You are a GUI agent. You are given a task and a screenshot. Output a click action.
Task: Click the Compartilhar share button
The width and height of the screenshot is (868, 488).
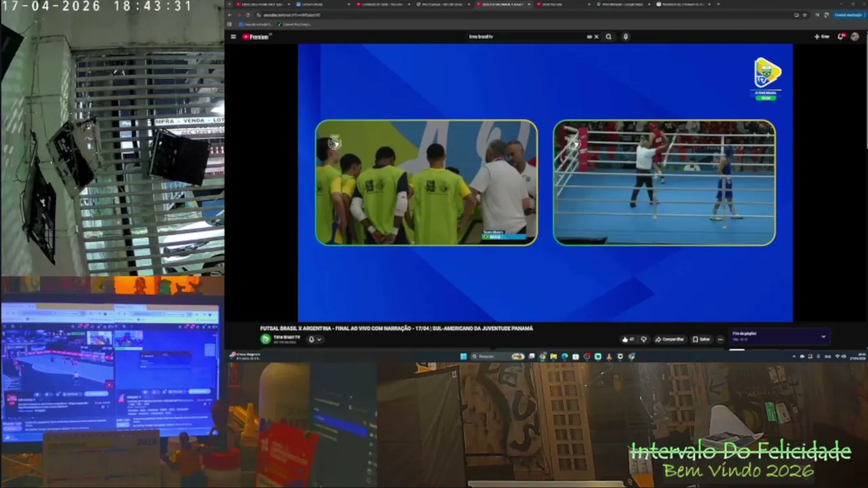coord(669,339)
